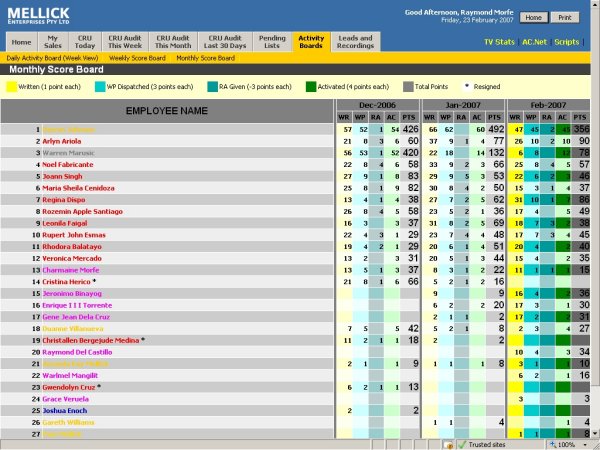Click Feb-2007 total points 356
Image resolution: width=600 pixels, height=450 pixels.
tap(581, 129)
